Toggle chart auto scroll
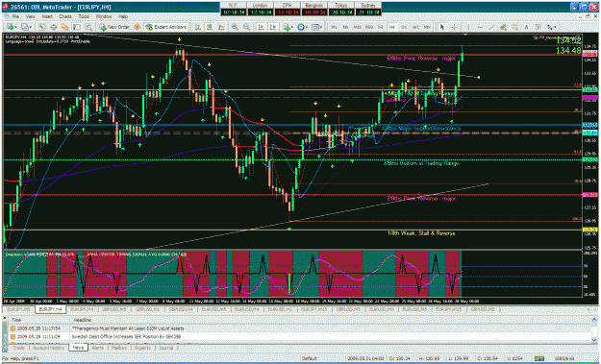Viewport: 601px width, 364px height. click(261, 27)
